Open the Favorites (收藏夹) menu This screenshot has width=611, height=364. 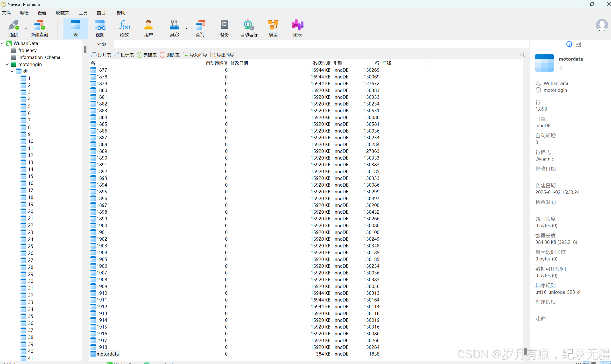pyautogui.click(x=62, y=13)
